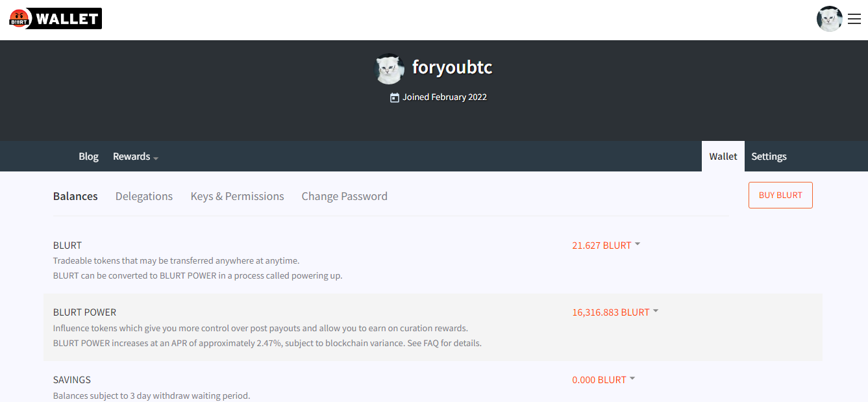This screenshot has height=402, width=868.
Task: Open the hamburger menu icon
Action: pos(854,19)
